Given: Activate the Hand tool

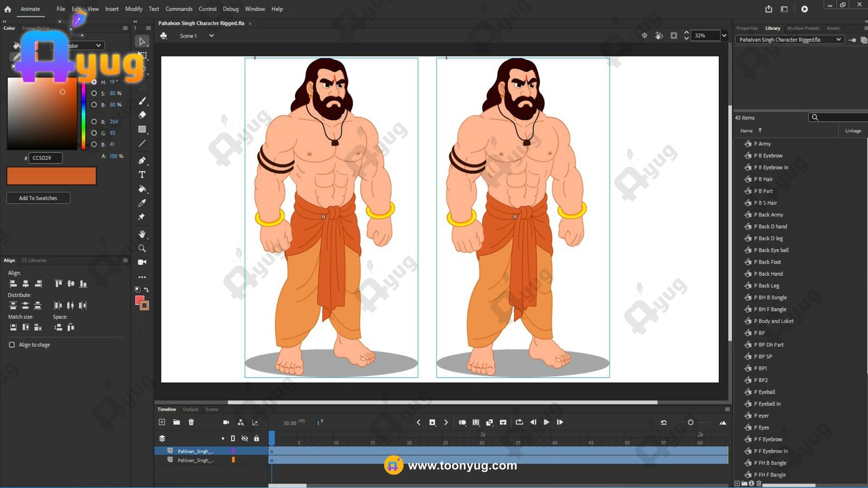Looking at the screenshot, I should point(142,234).
